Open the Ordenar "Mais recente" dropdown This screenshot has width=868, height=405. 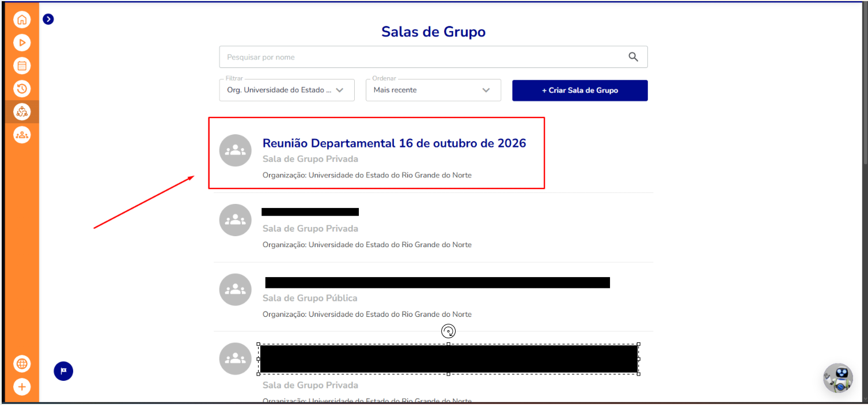pos(433,90)
